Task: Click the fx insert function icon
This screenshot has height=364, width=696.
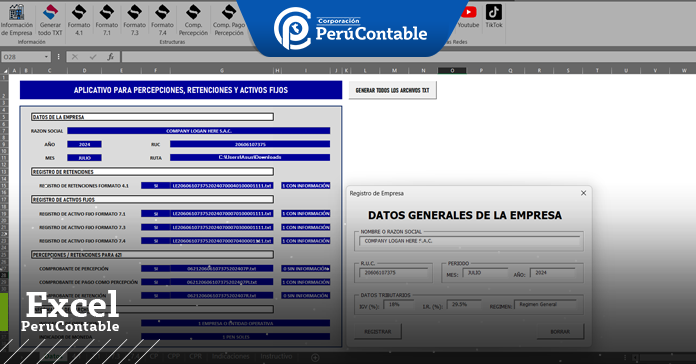Action: point(111,57)
